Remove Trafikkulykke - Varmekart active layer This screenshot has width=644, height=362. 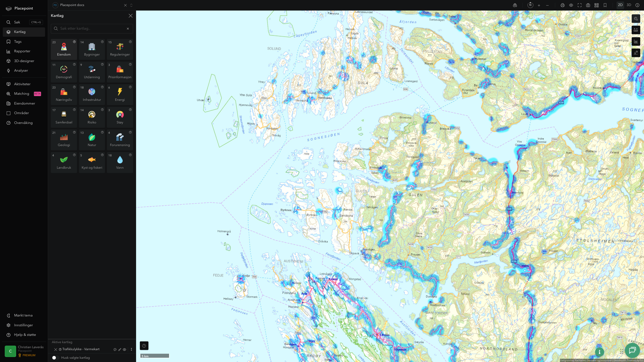56,349
